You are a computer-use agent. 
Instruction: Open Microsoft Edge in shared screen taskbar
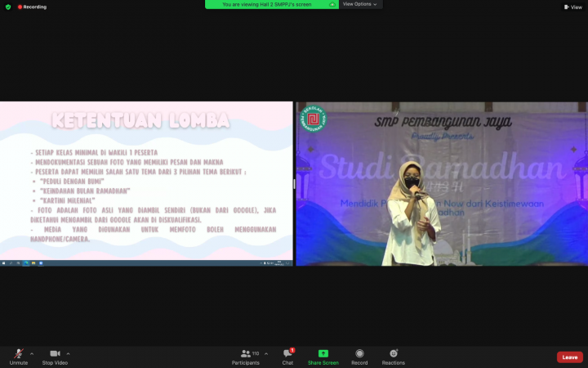tap(26, 263)
